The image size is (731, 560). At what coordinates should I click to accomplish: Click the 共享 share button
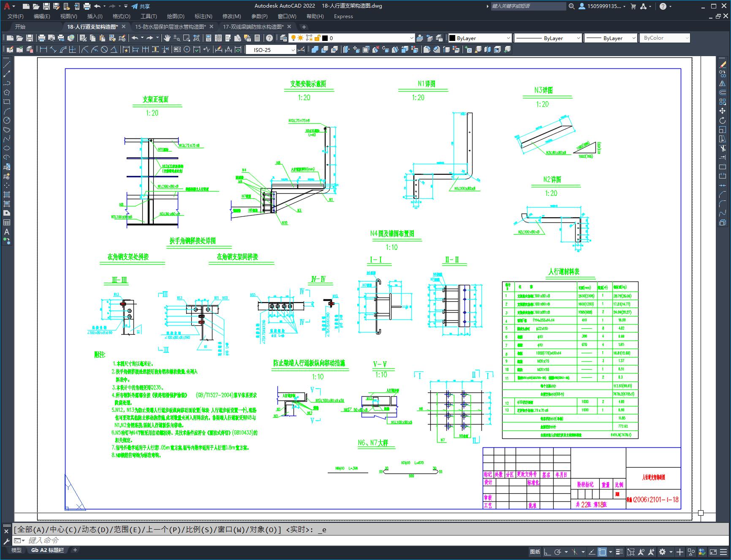pos(141,6)
